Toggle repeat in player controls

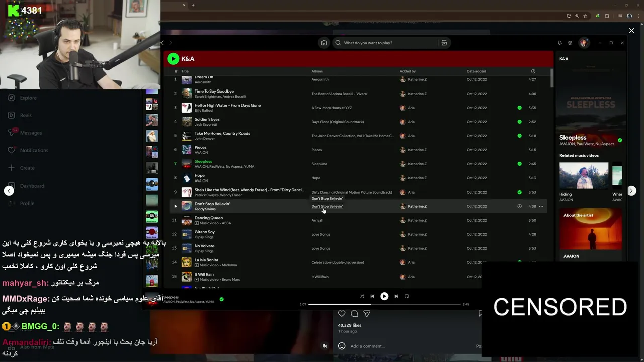coord(407,296)
